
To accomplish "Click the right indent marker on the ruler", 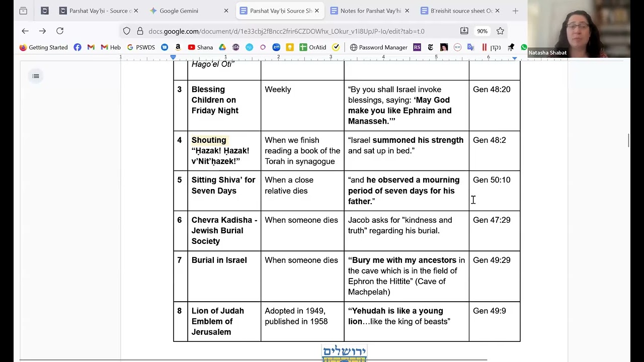I will 514,58.
